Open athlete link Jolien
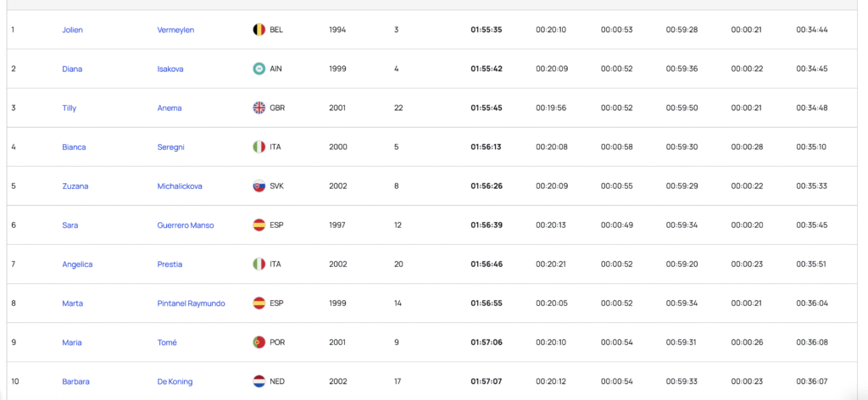The width and height of the screenshot is (868, 400). 73,30
